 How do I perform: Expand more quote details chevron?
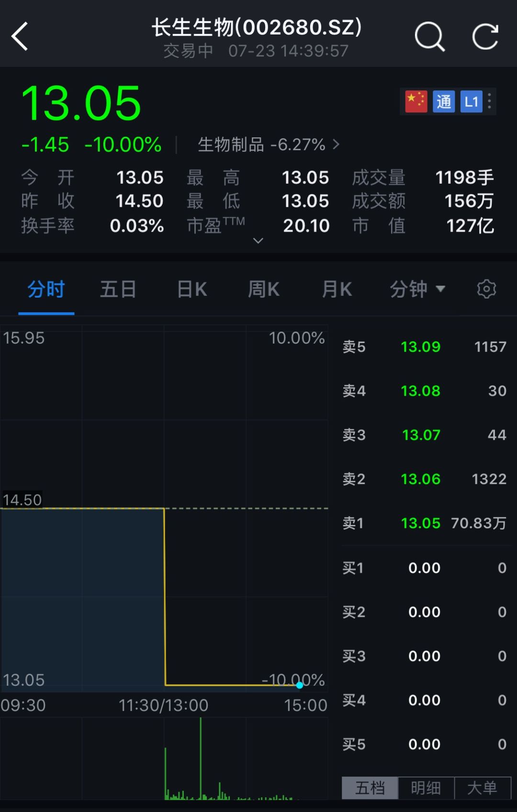click(x=258, y=241)
